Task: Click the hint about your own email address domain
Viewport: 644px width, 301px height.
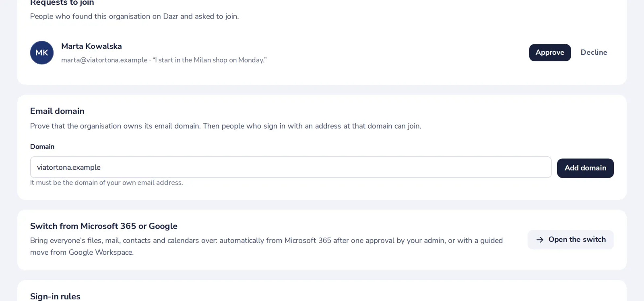Action: click(107, 183)
